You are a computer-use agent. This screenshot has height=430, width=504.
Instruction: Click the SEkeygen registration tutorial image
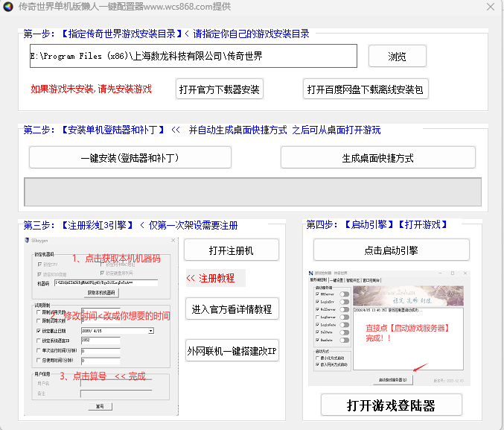[101, 326]
